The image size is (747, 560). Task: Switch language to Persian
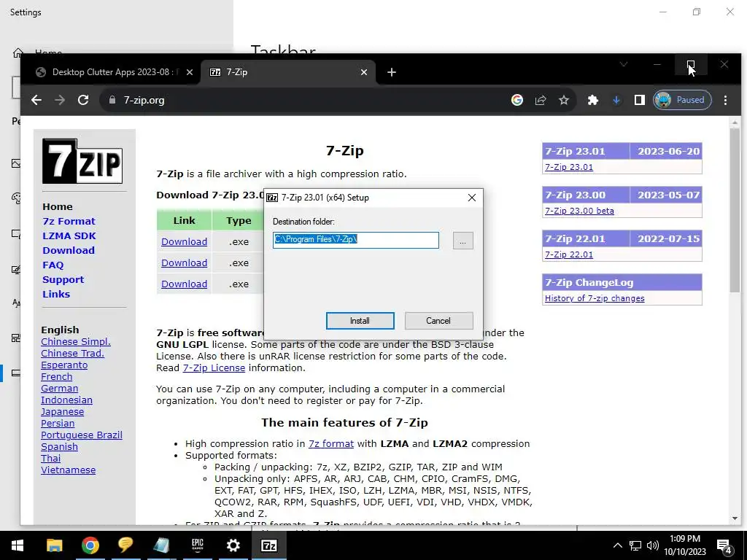point(58,424)
